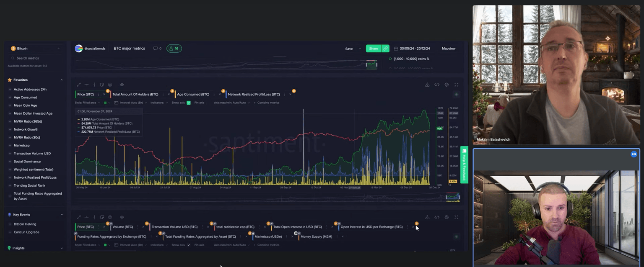
Task: Select MVRV Ratio (365d) metric in sidebar
Action: coord(28,121)
